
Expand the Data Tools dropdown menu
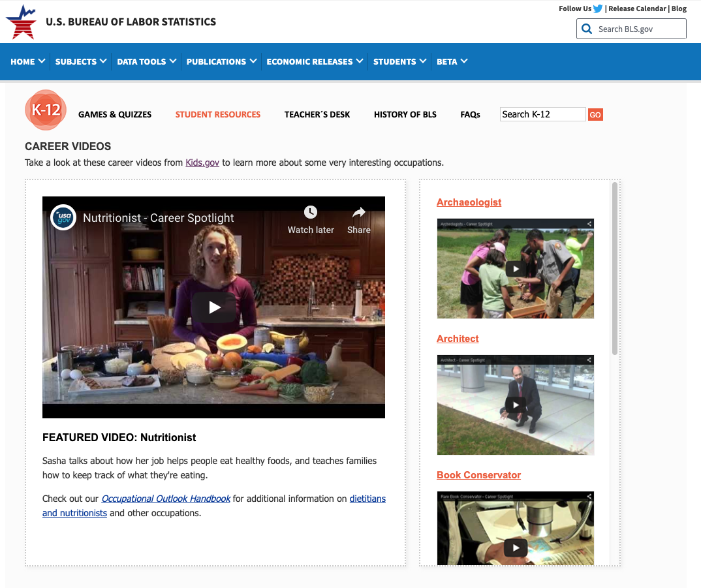(x=146, y=61)
